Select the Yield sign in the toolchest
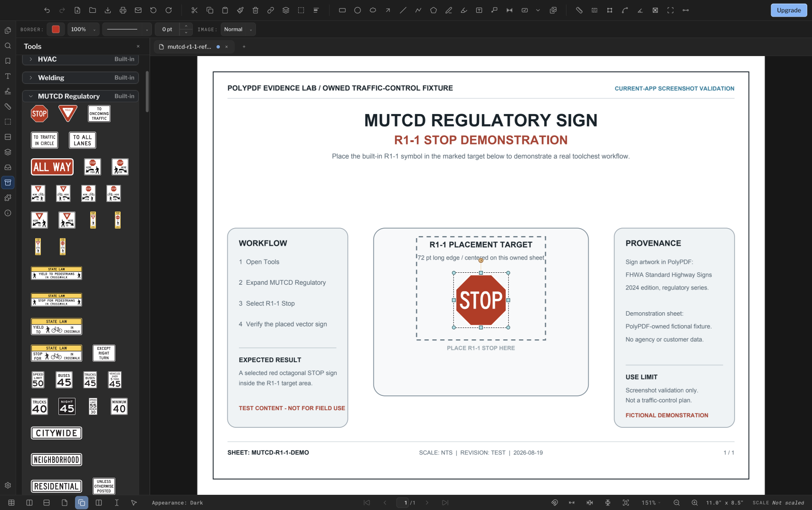The width and height of the screenshot is (812, 510). tap(68, 113)
